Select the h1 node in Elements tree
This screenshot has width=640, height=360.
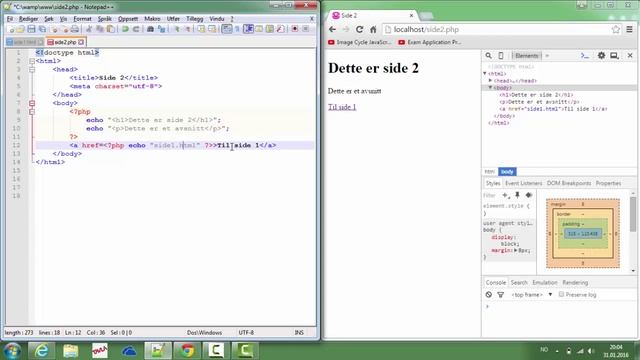click(536, 95)
